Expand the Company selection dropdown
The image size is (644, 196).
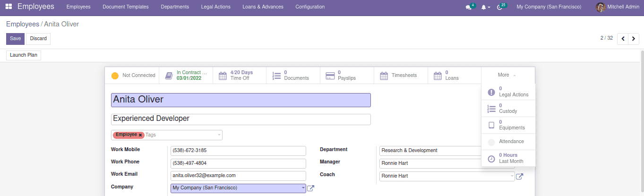[x=303, y=188]
